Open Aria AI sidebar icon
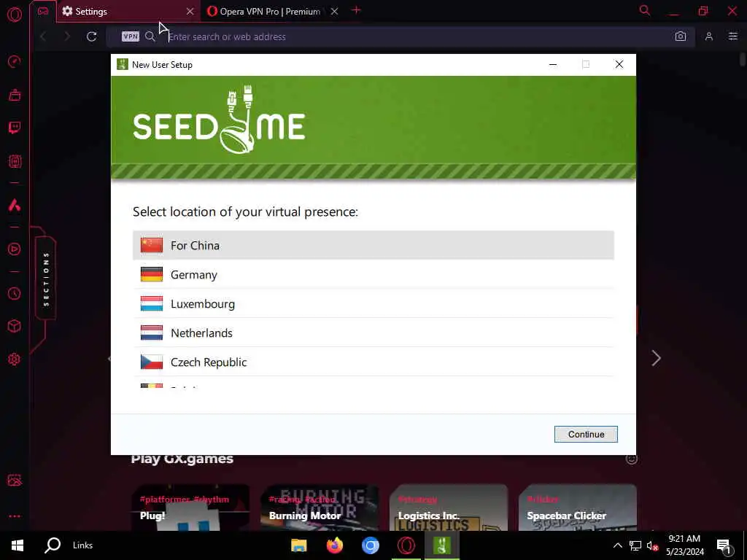 15,205
